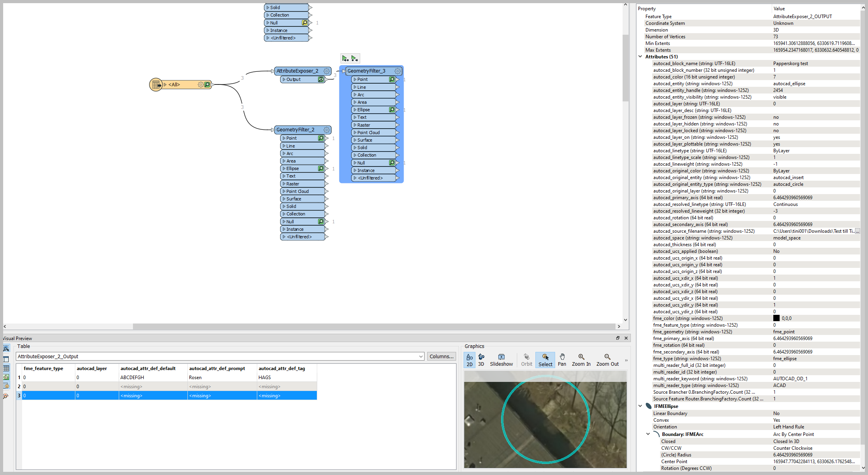Browse the autocad_source_filename value ellipsis button

coord(857,231)
